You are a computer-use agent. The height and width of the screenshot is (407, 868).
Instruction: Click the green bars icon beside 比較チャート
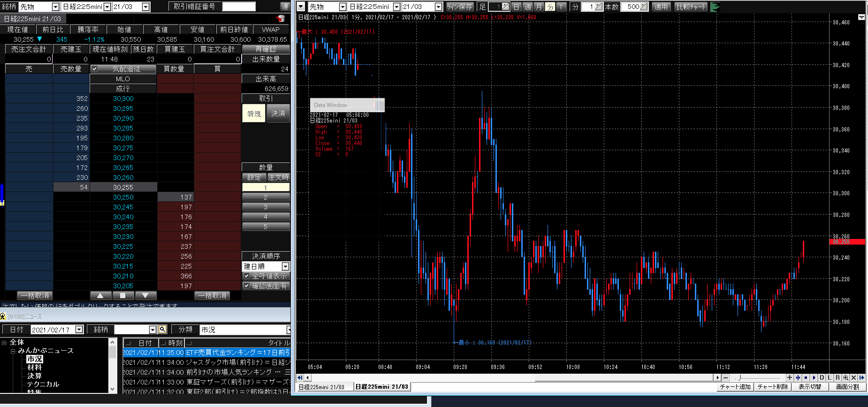pyautogui.click(x=715, y=7)
